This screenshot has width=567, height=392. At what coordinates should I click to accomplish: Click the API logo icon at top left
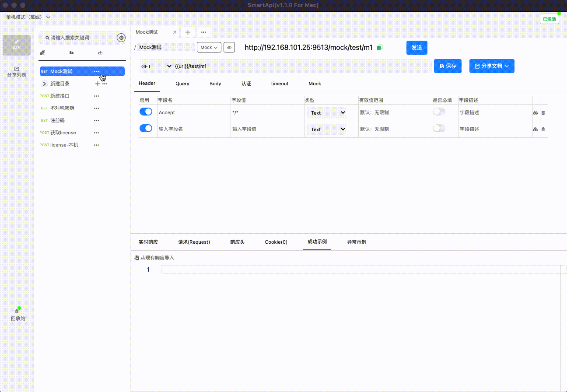pos(16,45)
